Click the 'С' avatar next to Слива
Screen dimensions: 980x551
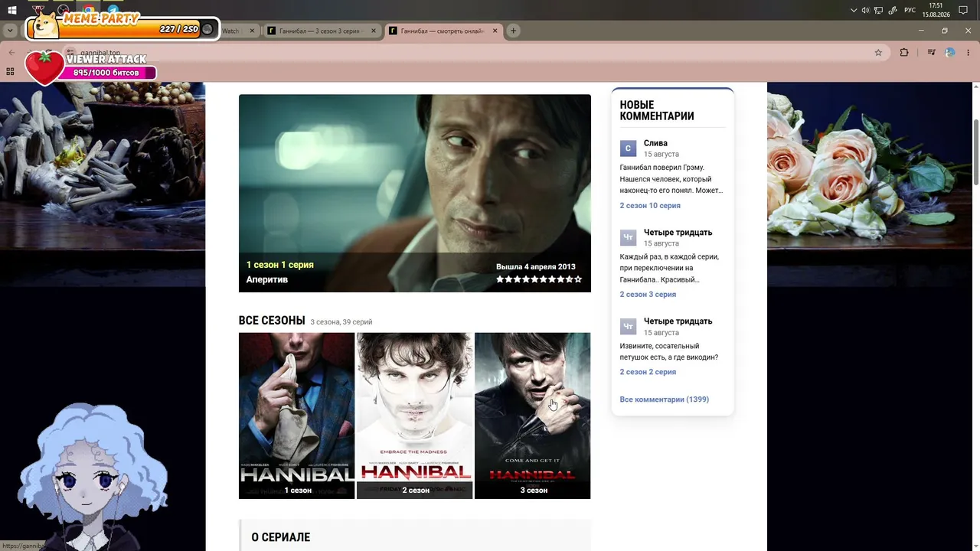point(629,148)
